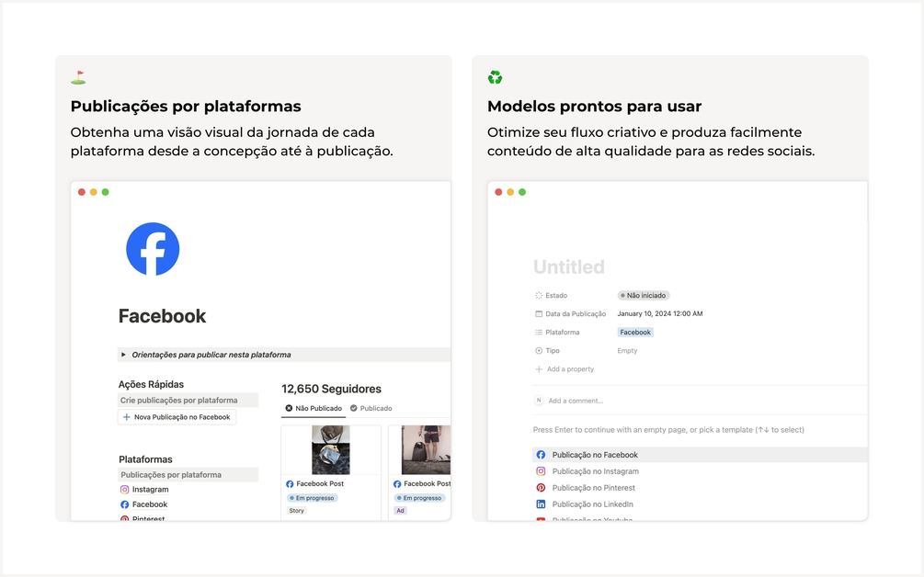Screen dimensions: 924x577
Task: Click the Instagram icon in template list
Action: 541,471
